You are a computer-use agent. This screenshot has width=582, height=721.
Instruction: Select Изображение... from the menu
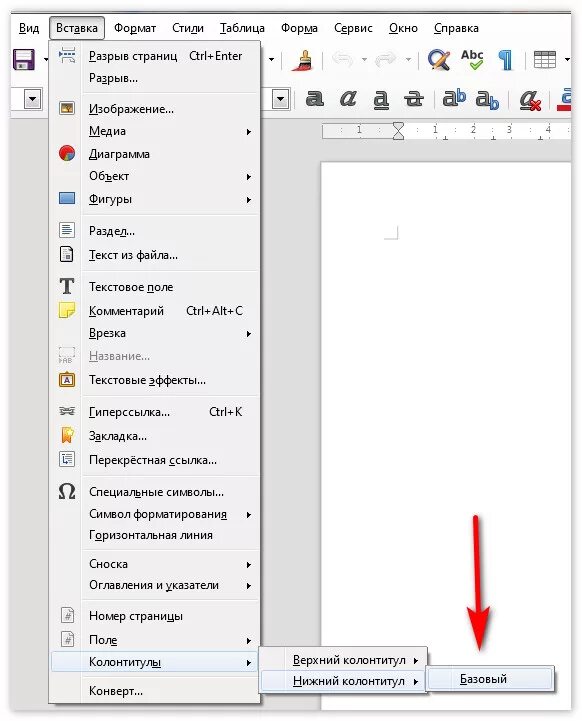(x=155, y=109)
